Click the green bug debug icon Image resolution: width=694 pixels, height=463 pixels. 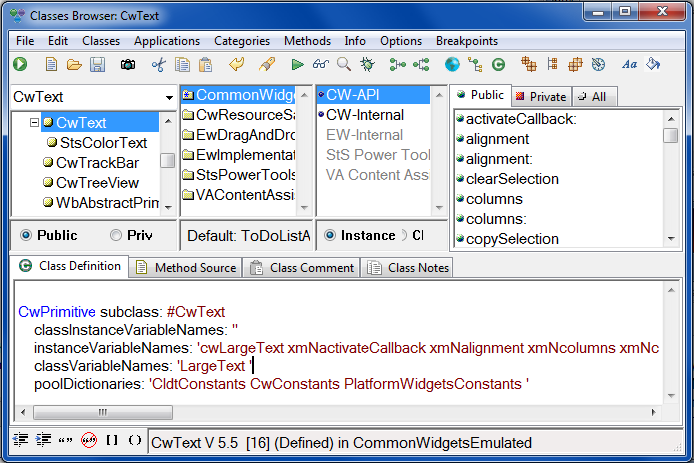point(367,65)
